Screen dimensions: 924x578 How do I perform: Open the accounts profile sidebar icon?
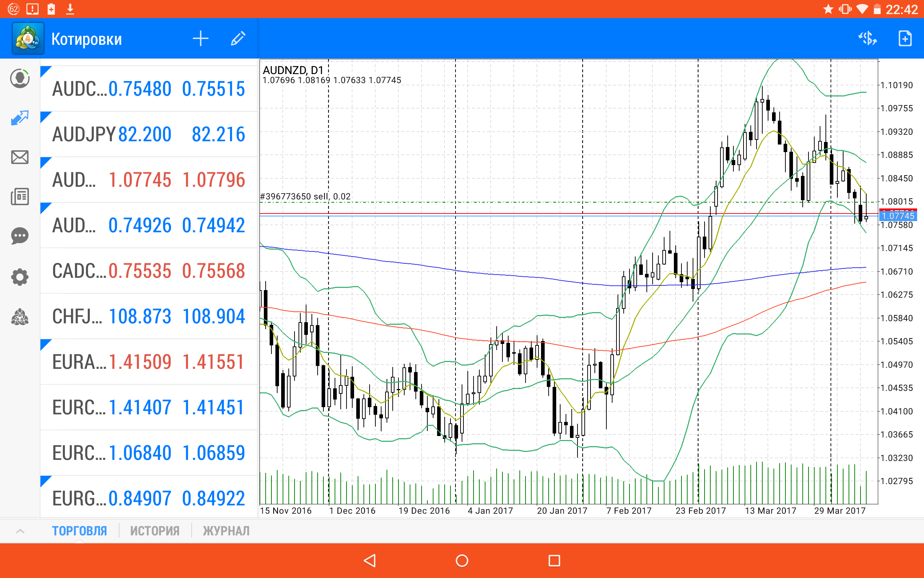click(x=20, y=78)
